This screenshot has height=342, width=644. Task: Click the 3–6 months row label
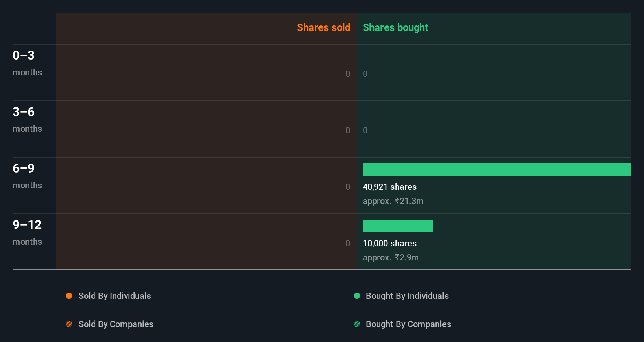27,119
